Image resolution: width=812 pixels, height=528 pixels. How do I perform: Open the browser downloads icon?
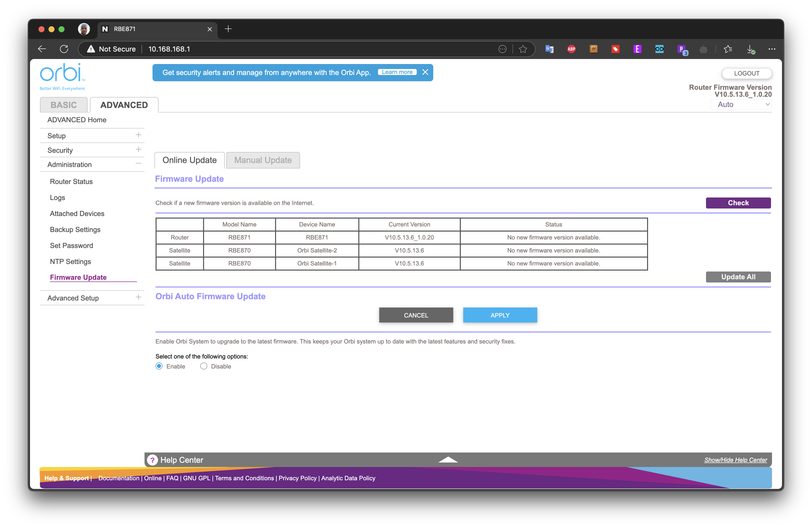[750, 49]
